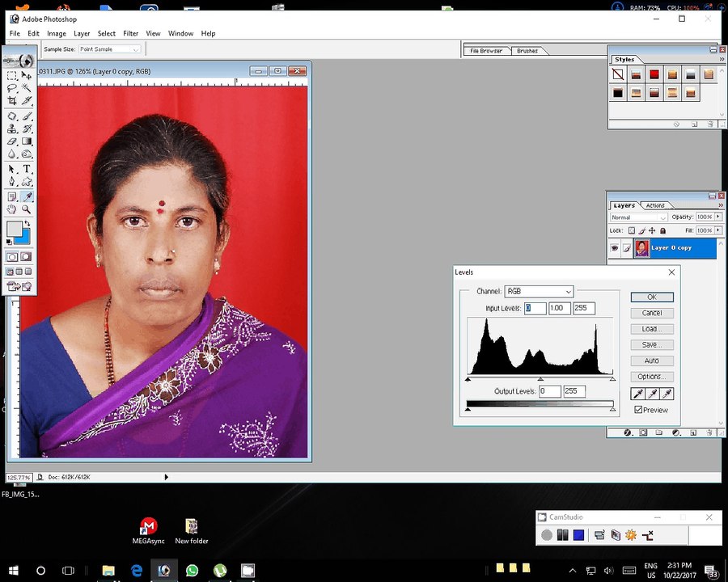Click the swap foreground/background colors arrow
Viewport: 728px width, 582px height.
point(28,223)
